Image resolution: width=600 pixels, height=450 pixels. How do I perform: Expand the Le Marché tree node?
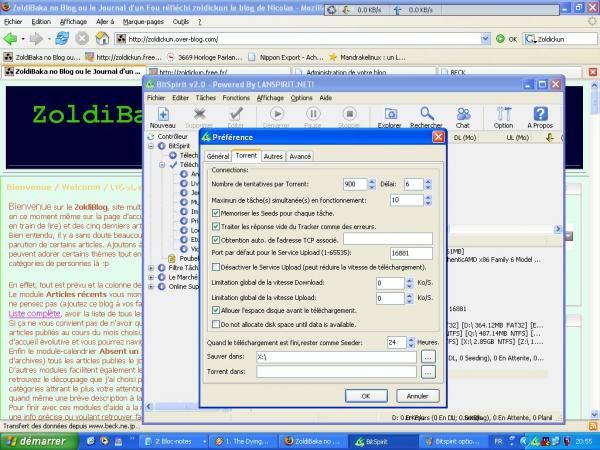pos(151,277)
